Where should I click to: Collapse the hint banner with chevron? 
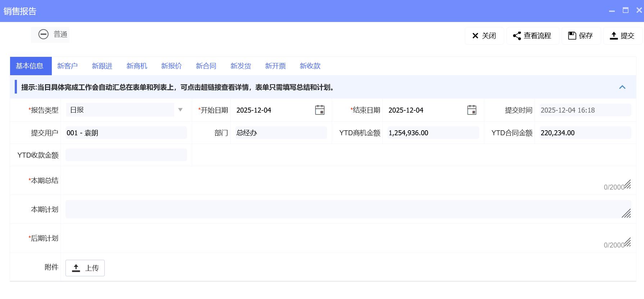tap(622, 87)
